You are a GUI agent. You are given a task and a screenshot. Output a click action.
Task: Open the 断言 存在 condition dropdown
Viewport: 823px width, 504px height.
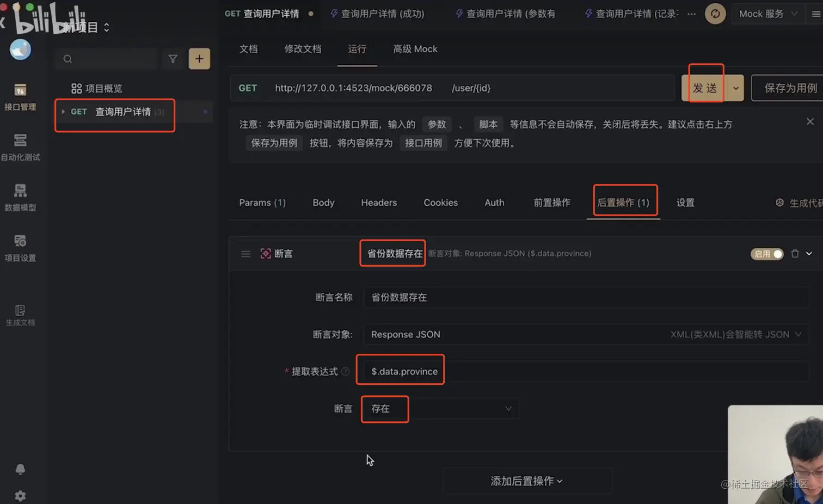(x=441, y=409)
